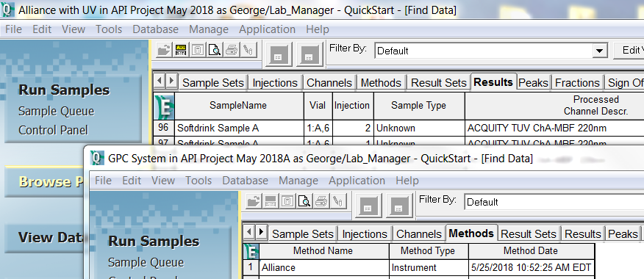Viewport: 644px width, 279px height.
Task: Click Sample Queue link in GPC System sidebar
Action: [x=146, y=262]
